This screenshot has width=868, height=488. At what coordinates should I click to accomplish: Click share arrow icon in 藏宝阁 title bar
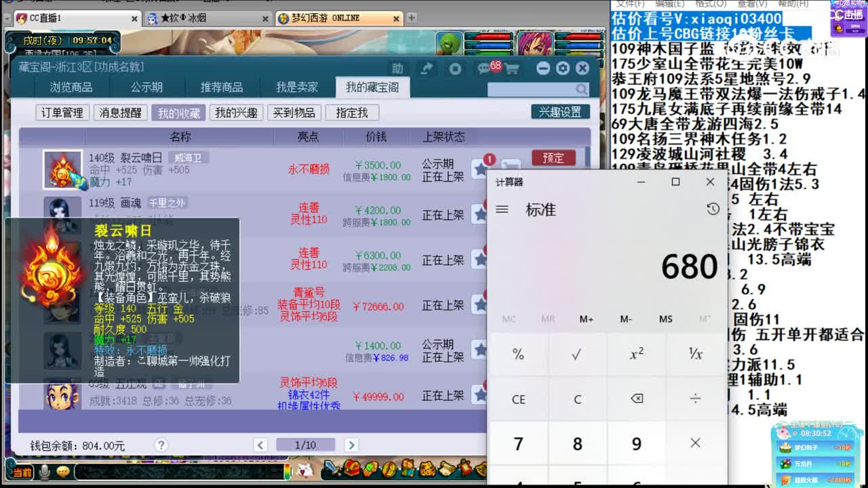pyautogui.click(x=427, y=68)
